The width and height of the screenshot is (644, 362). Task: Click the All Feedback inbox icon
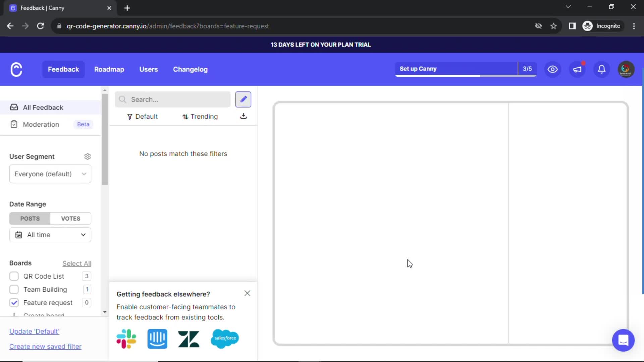coord(14,107)
